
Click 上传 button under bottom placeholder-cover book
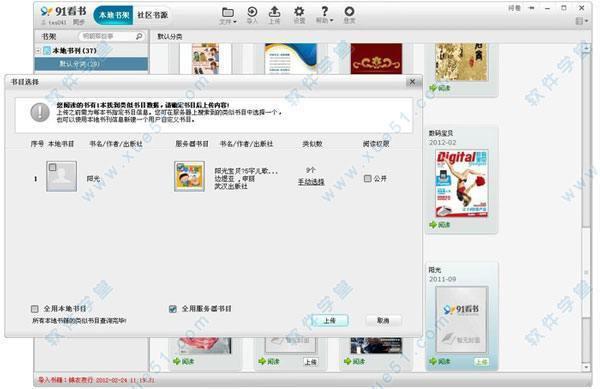[x=310, y=361]
